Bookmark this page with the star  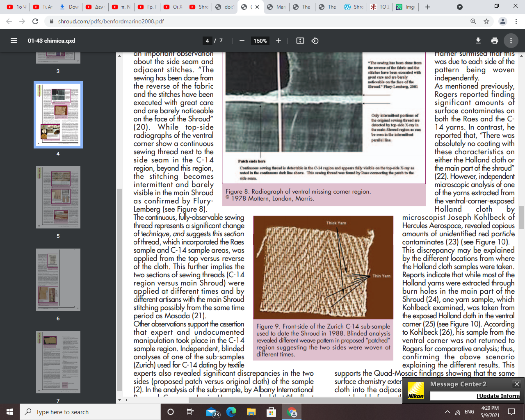[x=486, y=21]
